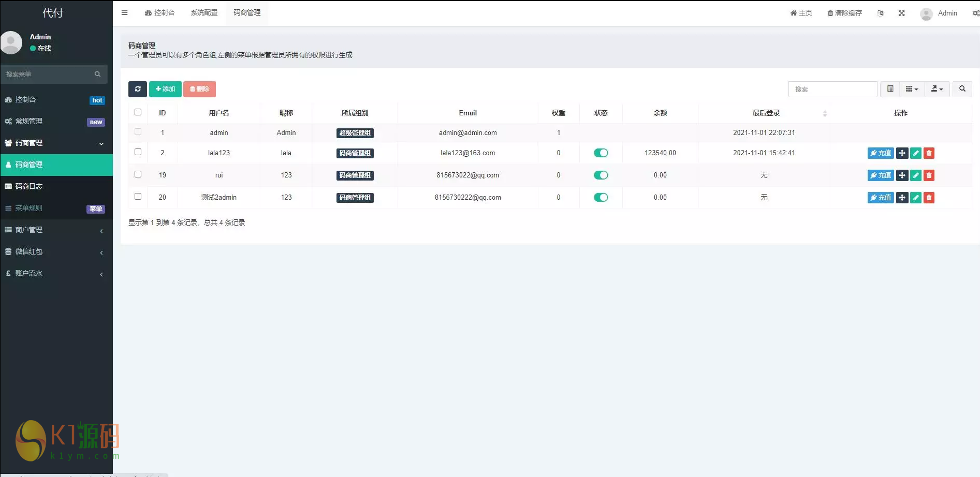This screenshot has height=477, width=980.
Task: Click the 超级管理组 group badge
Action: (x=355, y=133)
